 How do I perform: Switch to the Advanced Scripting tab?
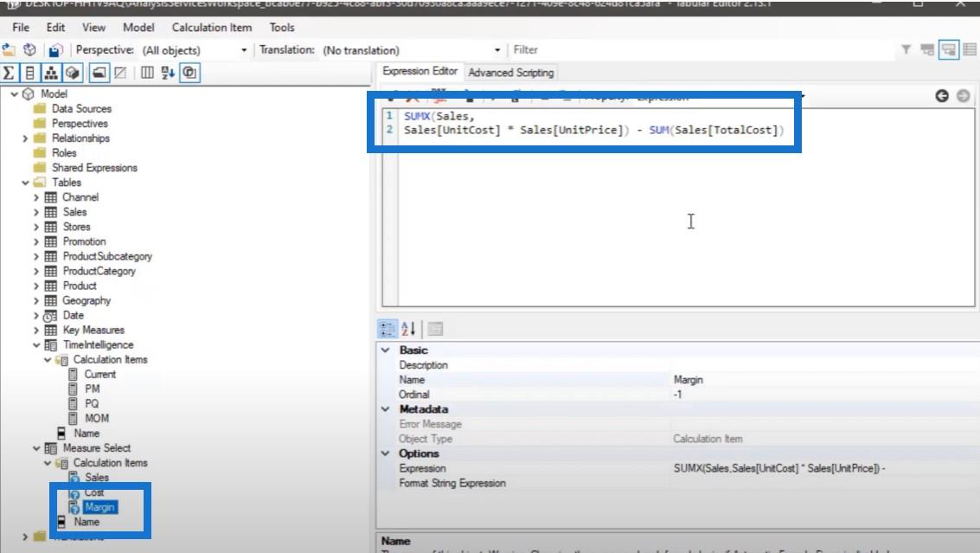[510, 73]
